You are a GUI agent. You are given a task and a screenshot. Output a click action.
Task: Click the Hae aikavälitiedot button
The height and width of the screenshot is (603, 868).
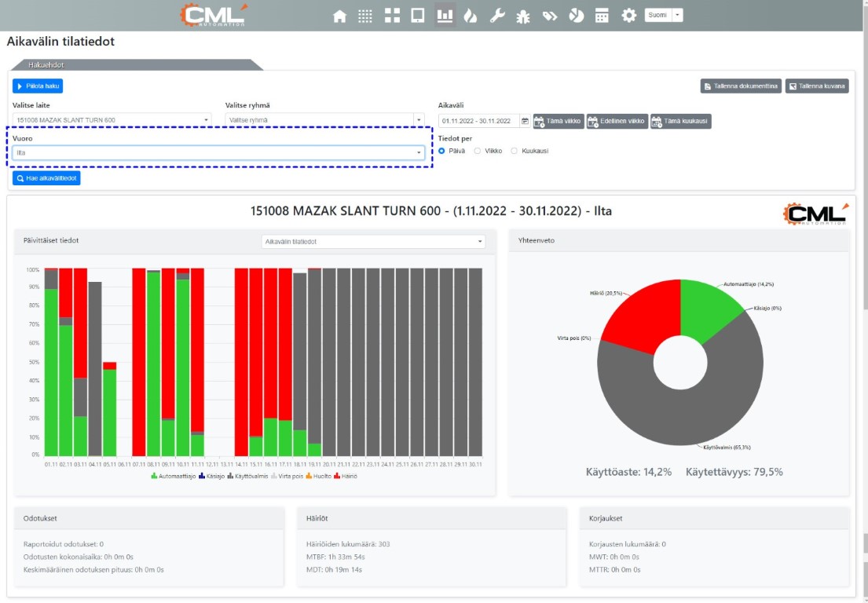coord(46,178)
